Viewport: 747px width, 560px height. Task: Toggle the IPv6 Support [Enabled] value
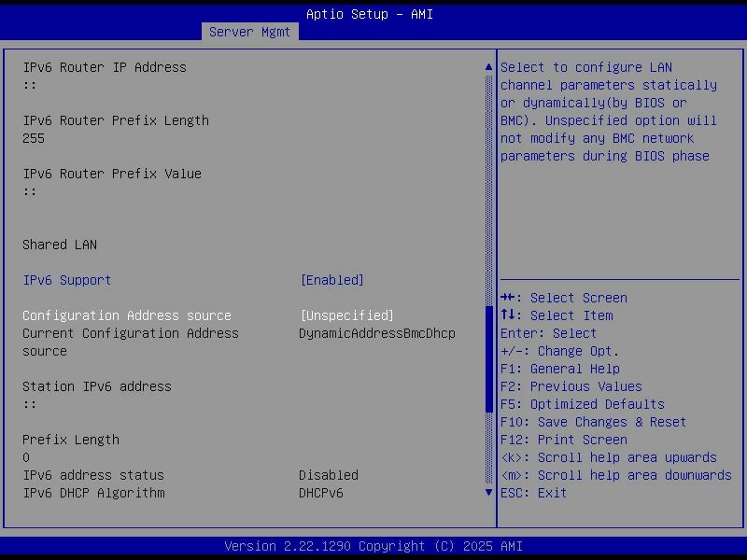click(332, 280)
